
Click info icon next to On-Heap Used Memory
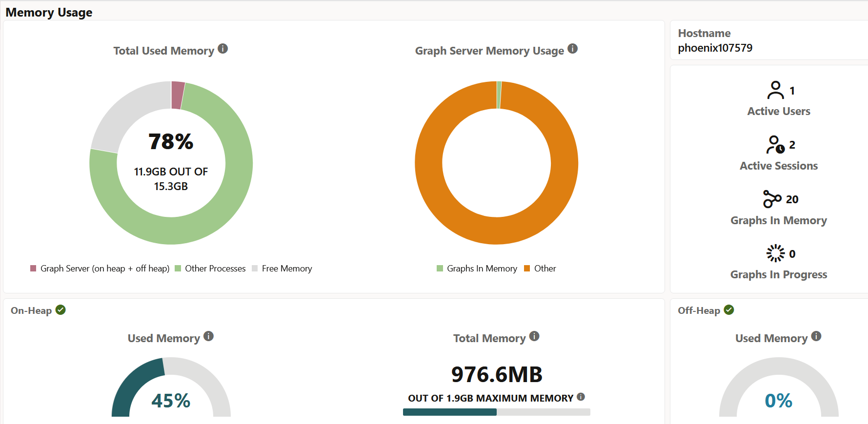(209, 336)
